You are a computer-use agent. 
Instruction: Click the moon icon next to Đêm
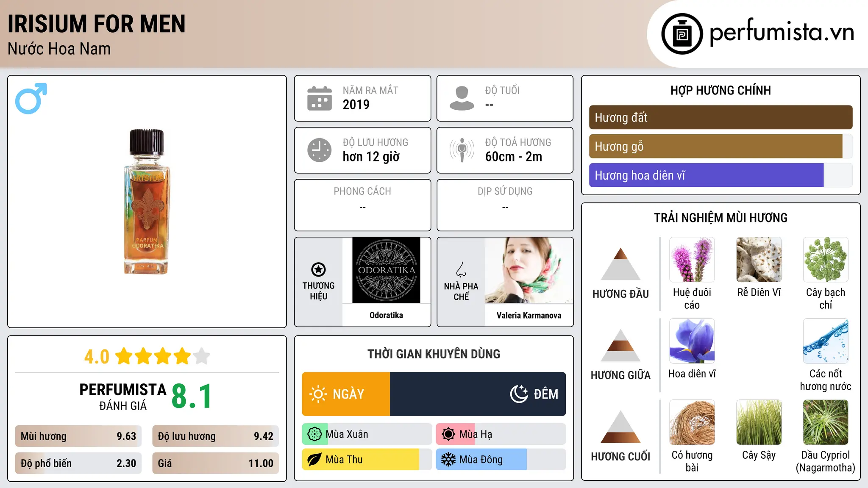(x=519, y=394)
